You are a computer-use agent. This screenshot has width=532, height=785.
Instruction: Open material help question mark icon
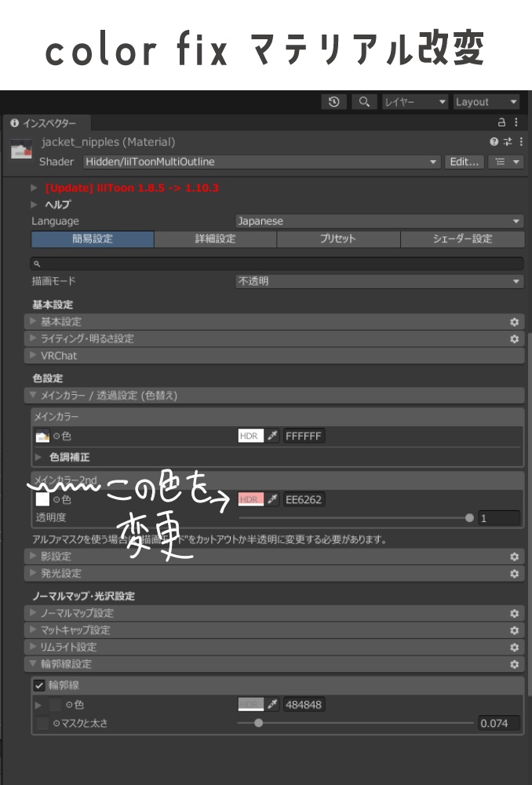[x=494, y=142]
